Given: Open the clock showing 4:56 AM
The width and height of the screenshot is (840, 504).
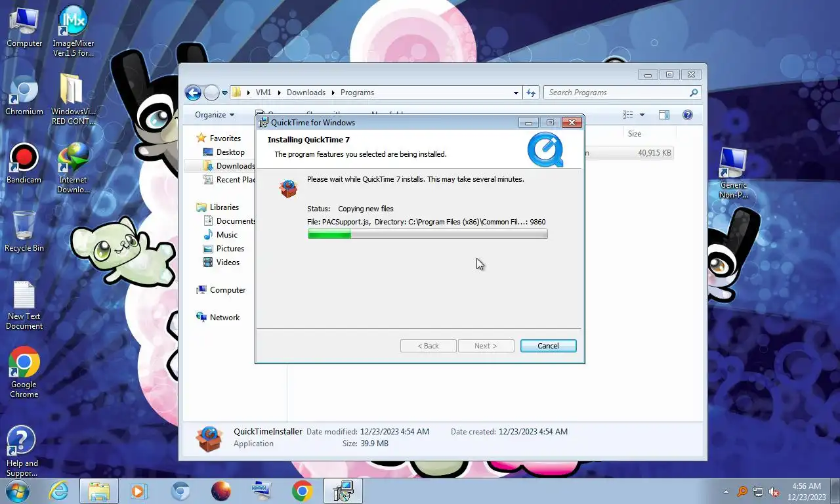Looking at the screenshot, I should pyautogui.click(x=807, y=492).
